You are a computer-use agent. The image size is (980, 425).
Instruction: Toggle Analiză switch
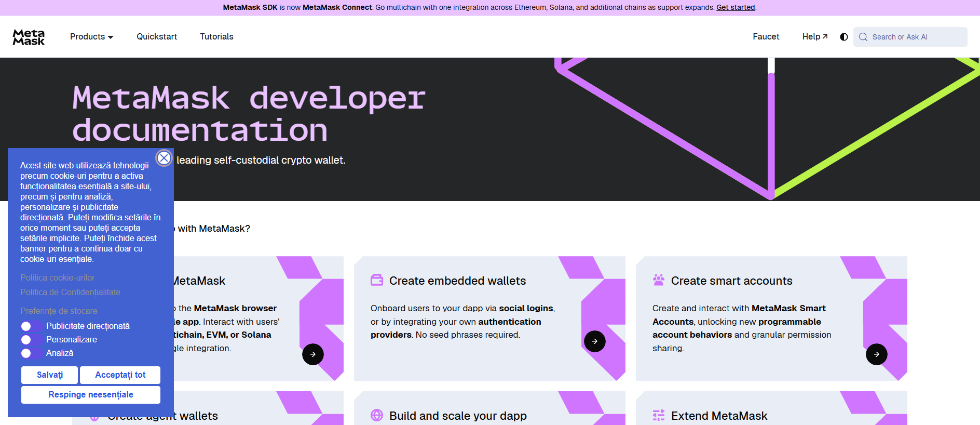tap(31, 353)
